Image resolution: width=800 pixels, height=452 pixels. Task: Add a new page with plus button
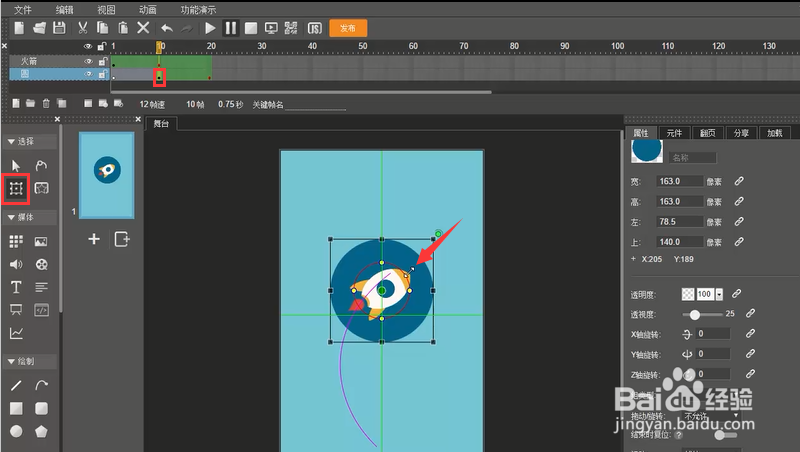tap(94, 239)
